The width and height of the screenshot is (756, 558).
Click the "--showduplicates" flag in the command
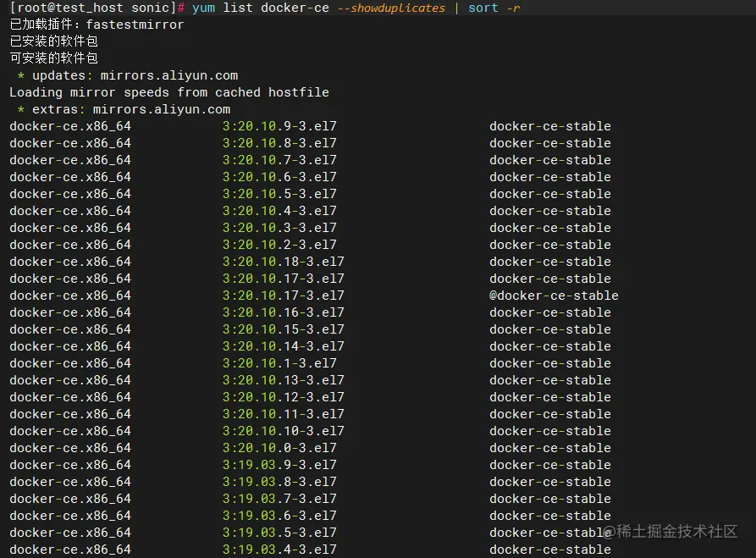click(x=391, y=8)
